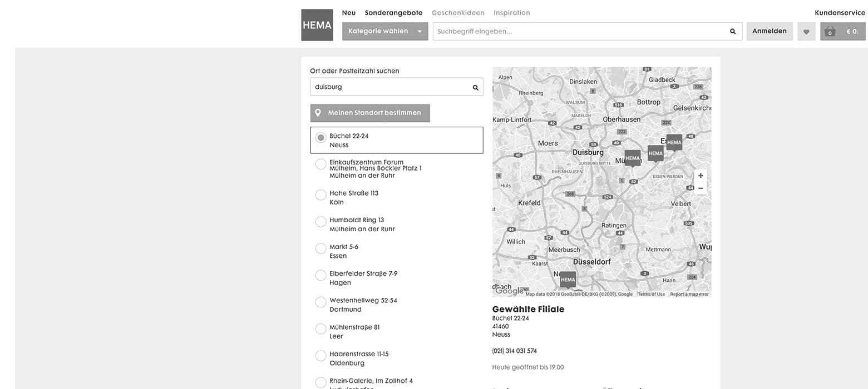Select the Büchel 22-24 Neuss store

397,140
